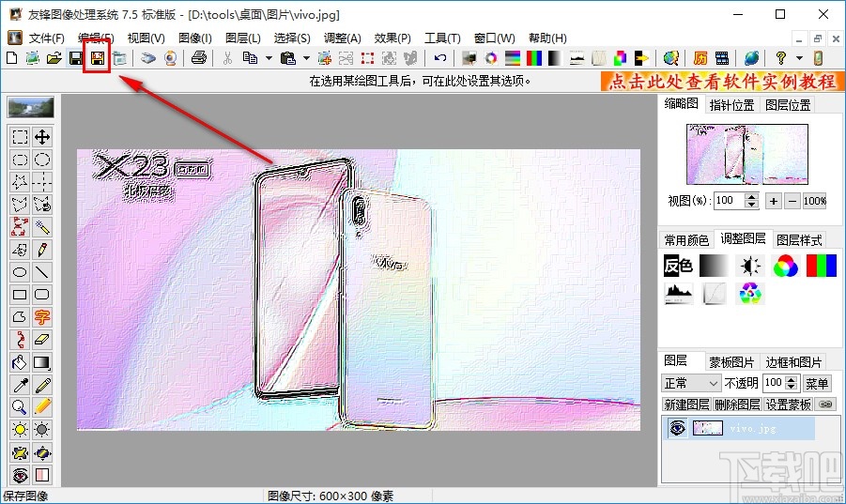The width and height of the screenshot is (846, 504).
Task: Select the rectangular marquee selection tool
Action: pyautogui.click(x=20, y=137)
